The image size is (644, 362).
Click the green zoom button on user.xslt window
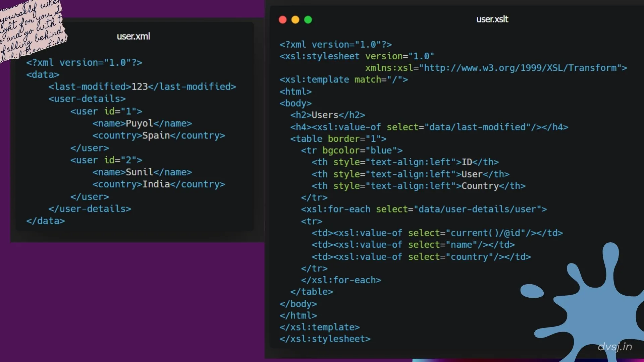[308, 20]
